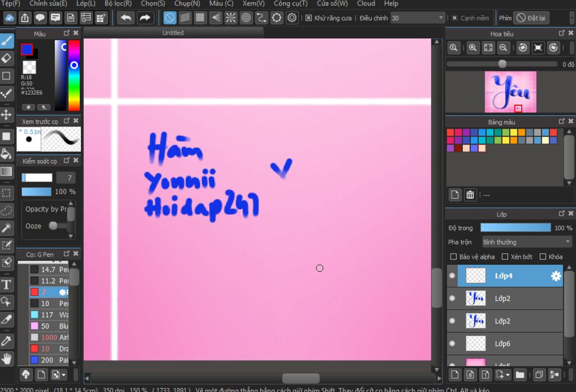Pop out the Hoa tiêu navigator panel
The image size is (576, 392).
(562, 33)
